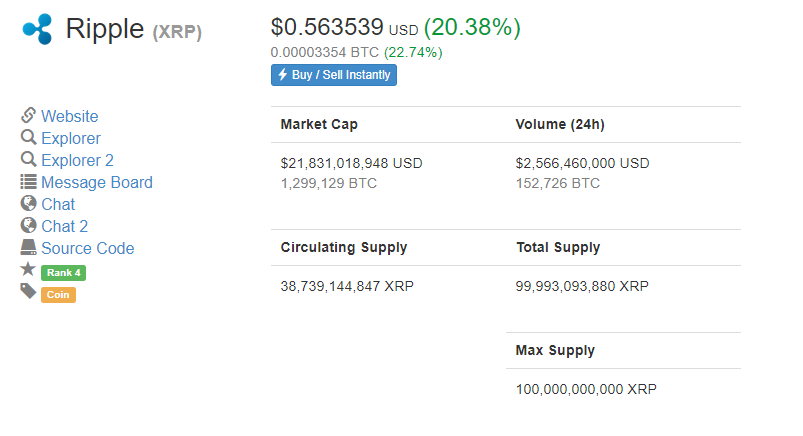803x436 pixels.
Task: Click the Ripple logo icon
Action: point(37,29)
